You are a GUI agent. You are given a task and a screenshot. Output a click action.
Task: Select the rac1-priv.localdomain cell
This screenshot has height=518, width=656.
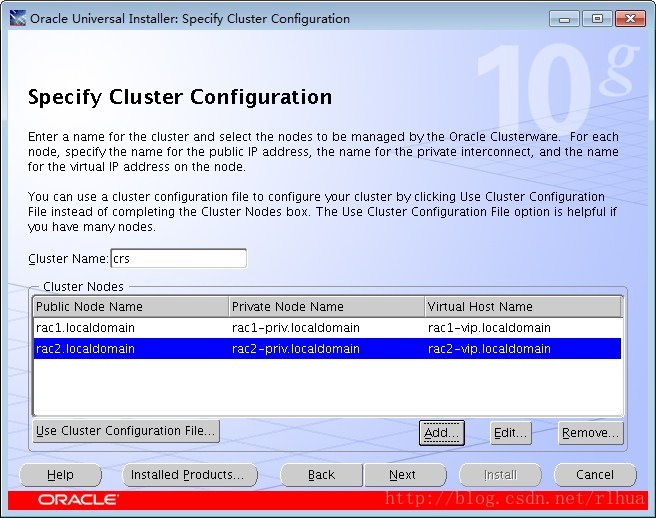tap(327, 328)
